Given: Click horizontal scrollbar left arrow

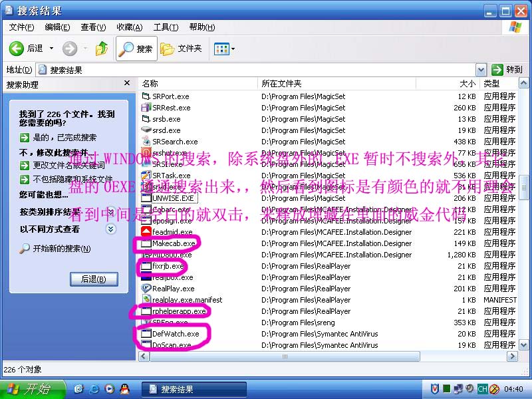Looking at the screenshot, I should pos(144,356).
